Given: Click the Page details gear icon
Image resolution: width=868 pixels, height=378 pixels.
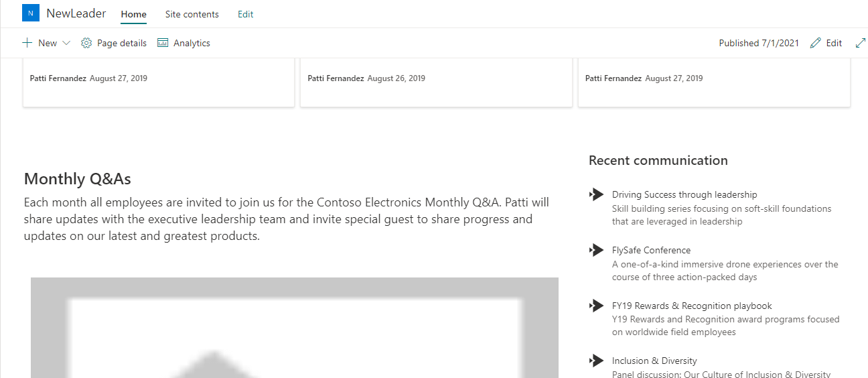Looking at the screenshot, I should point(86,43).
